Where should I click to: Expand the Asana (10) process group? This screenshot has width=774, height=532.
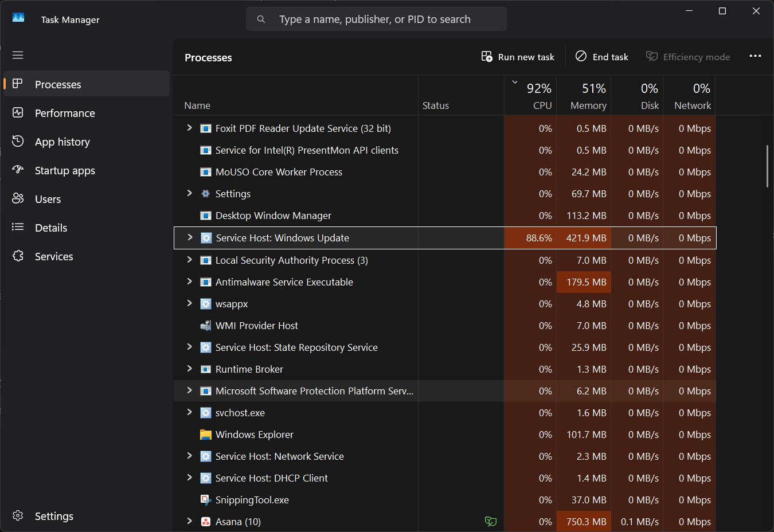coord(190,521)
